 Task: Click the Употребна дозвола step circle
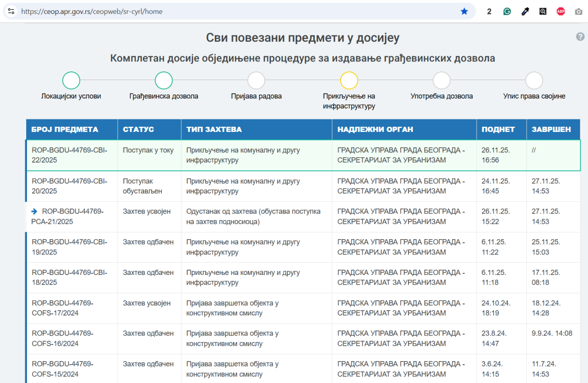coord(442,80)
